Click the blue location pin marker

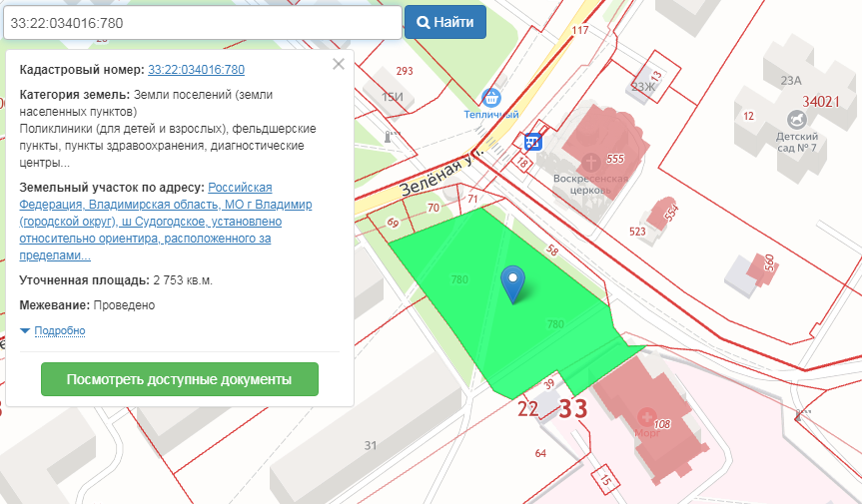coord(513,282)
